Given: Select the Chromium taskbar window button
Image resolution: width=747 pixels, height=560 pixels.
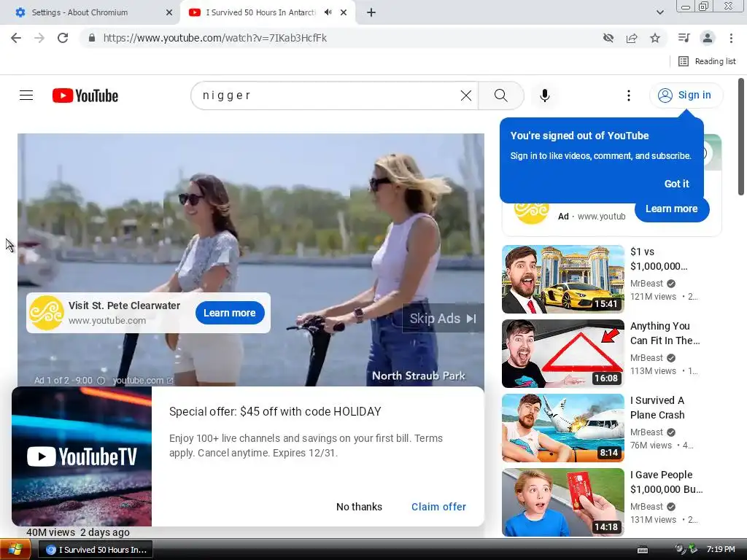Looking at the screenshot, I should (96, 550).
